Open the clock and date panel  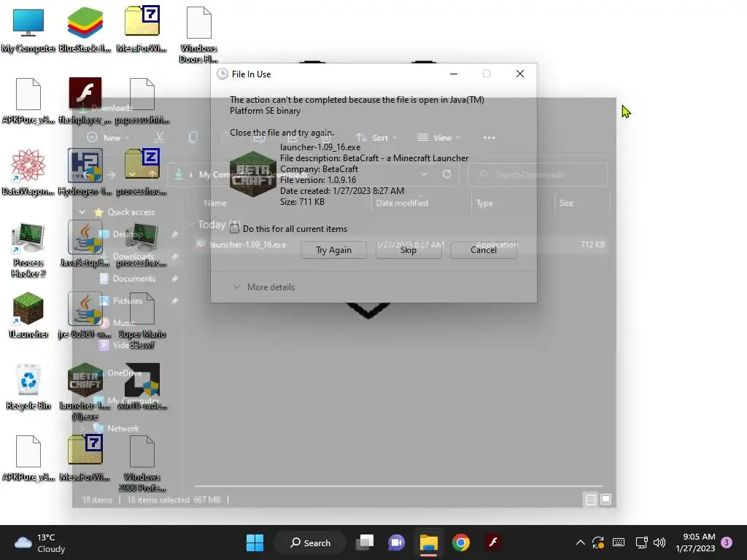click(695, 542)
